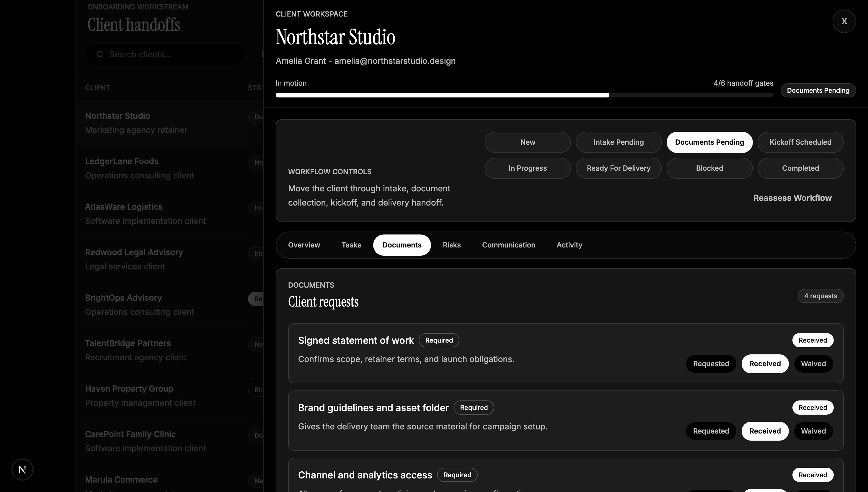View the Activity tab
868x492 pixels.
tap(570, 245)
